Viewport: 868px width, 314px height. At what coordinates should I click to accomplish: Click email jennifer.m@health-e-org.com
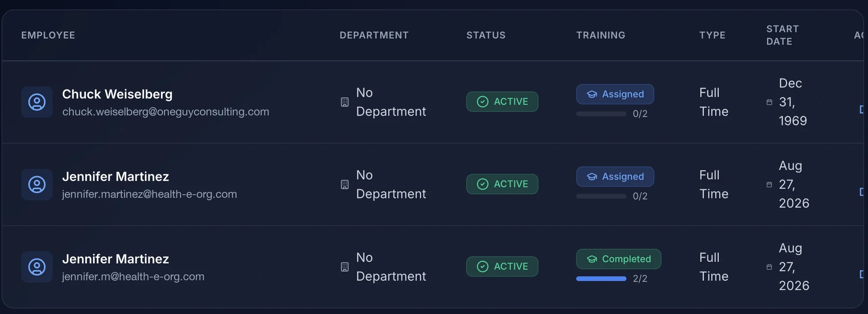pyautogui.click(x=133, y=276)
